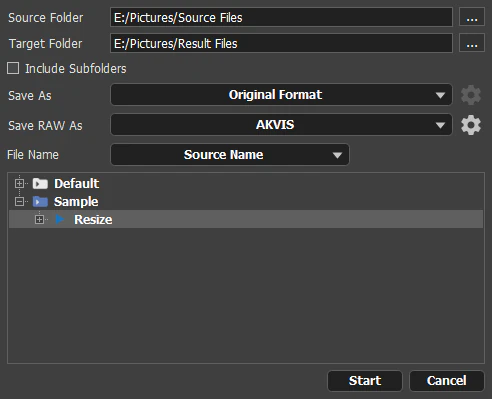Image resolution: width=492 pixels, height=399 pixels.
Task: Cancel the batch processing dialog
Action: point(447,381)
